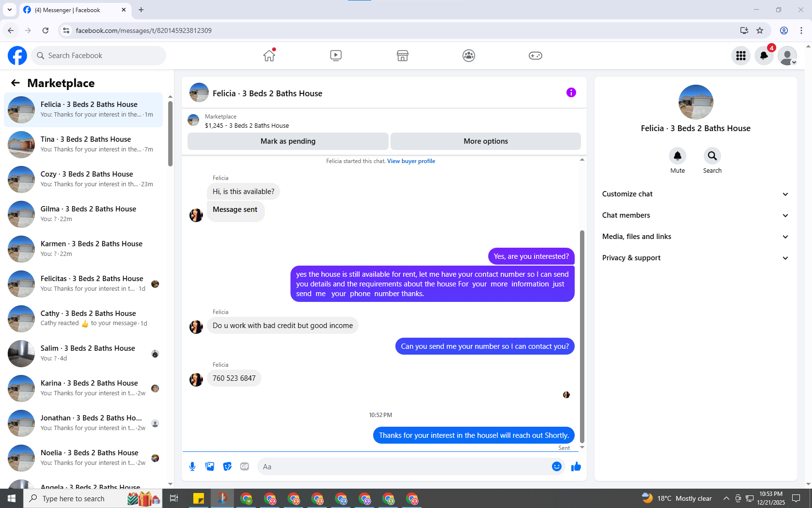Open the Video tab icon

point(336,56)
